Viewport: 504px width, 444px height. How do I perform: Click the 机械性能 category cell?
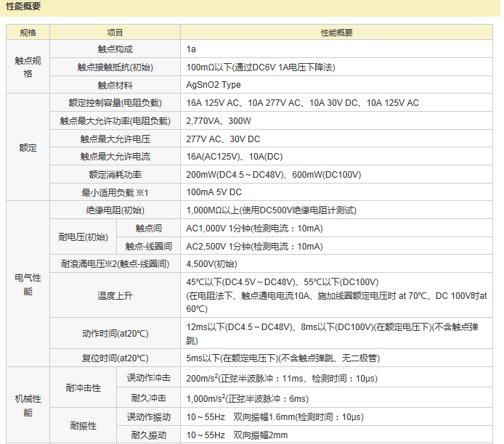(28, 406)
